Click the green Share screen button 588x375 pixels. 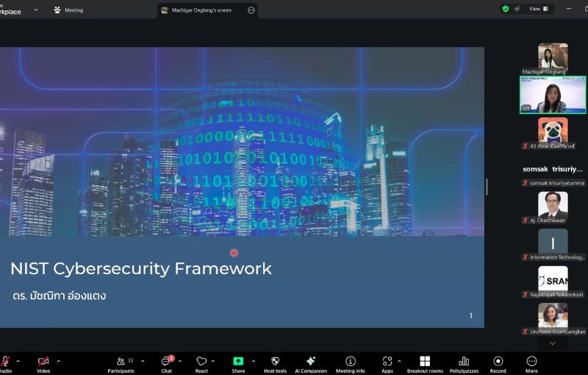tap(238, 362)
